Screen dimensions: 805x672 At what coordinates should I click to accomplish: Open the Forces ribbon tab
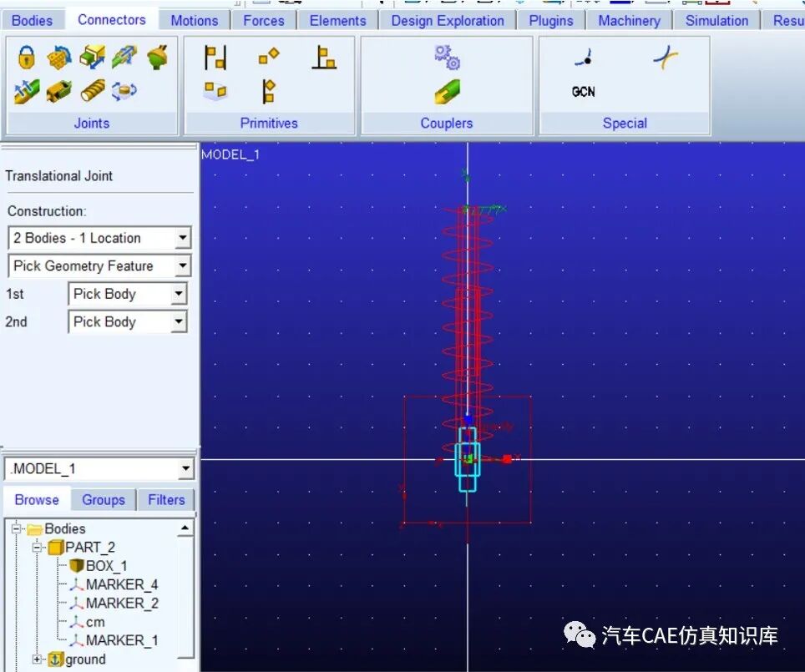pyautogui.click(x=263, y=21)
